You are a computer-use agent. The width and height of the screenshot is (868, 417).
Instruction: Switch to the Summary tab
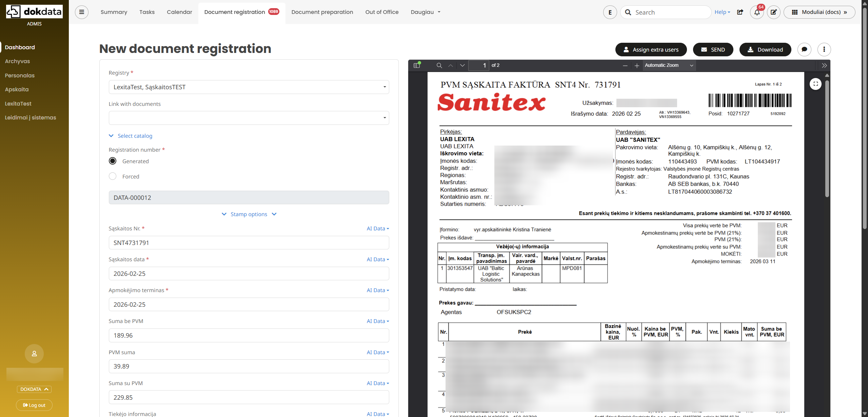[114, 12]
